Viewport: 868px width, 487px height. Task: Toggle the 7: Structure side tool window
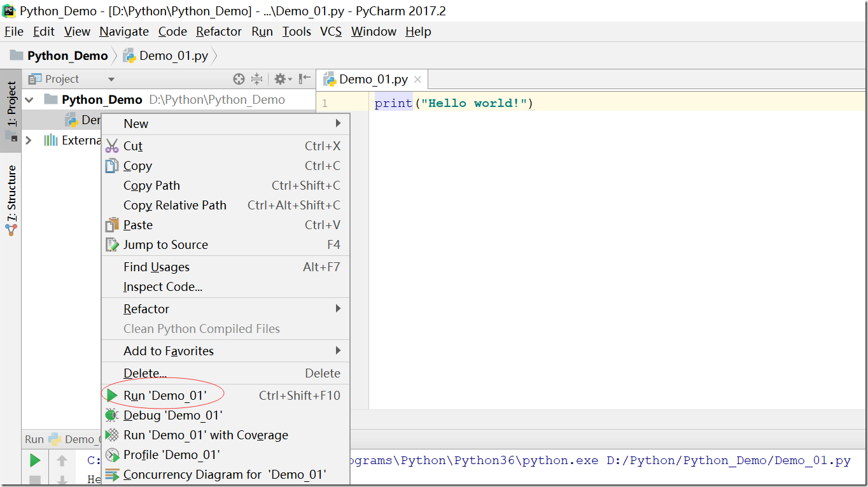pos(11,201)
